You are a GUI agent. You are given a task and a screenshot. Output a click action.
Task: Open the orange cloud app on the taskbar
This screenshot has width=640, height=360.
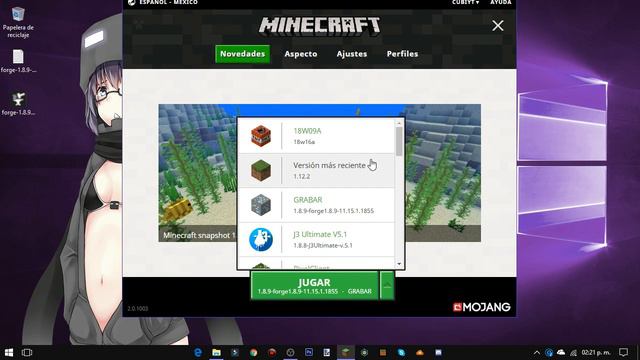(420, 352)
